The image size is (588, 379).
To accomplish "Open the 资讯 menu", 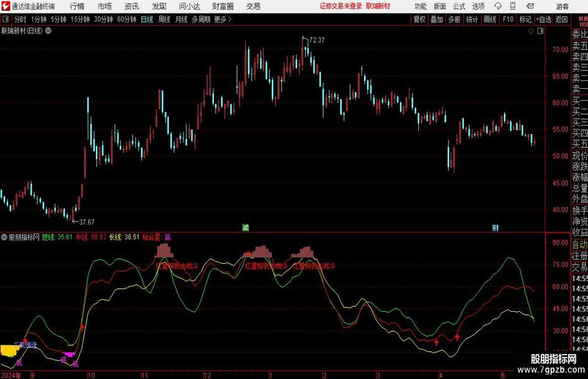I will click(x=131, y=6).
